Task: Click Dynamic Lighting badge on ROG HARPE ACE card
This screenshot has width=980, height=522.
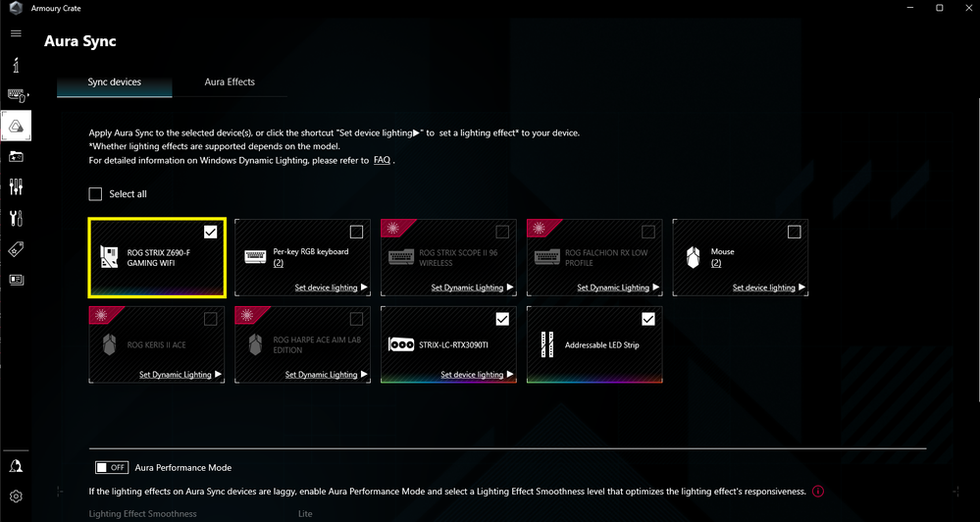Action: tap(248, 315)
